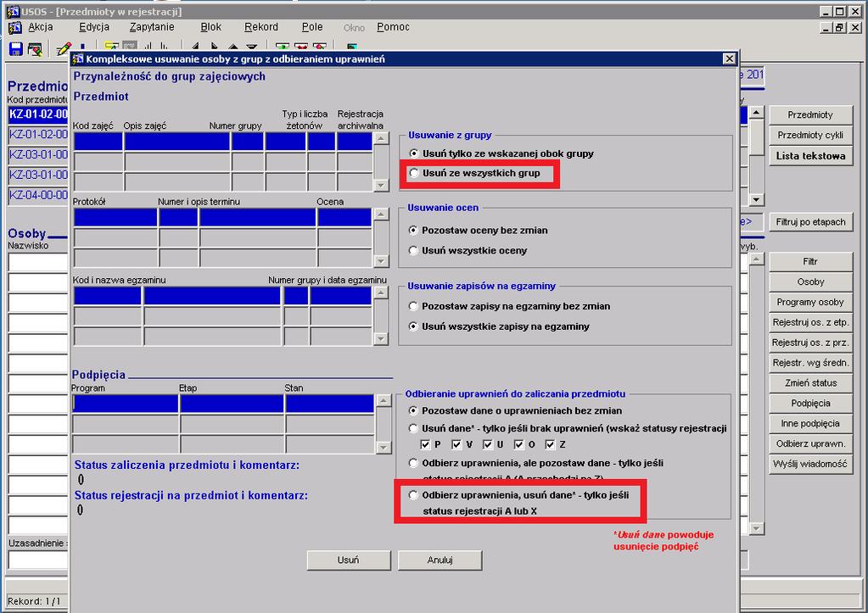
Task: Open the Edycja menu
Action: coord(94,27)
